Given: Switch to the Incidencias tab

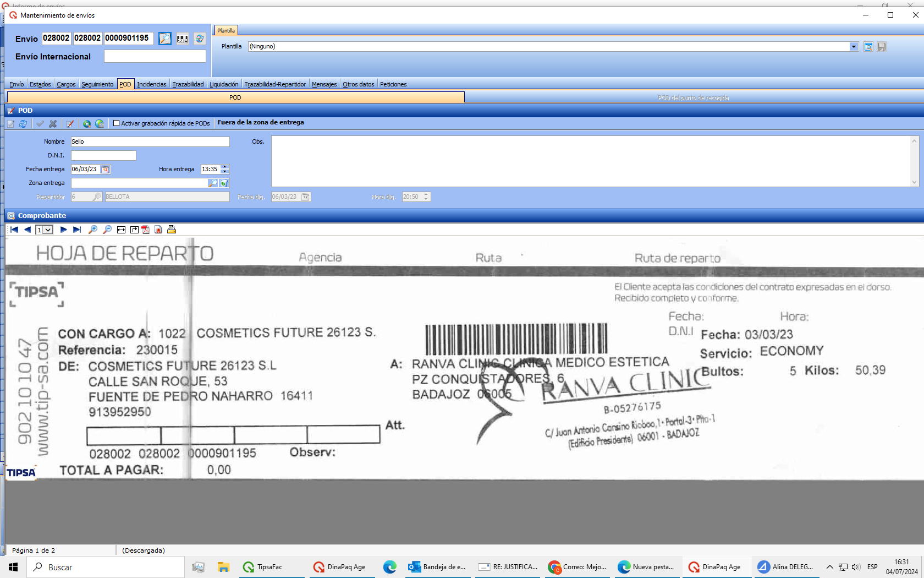Looking at the screenshot, I should click(151, 84).
